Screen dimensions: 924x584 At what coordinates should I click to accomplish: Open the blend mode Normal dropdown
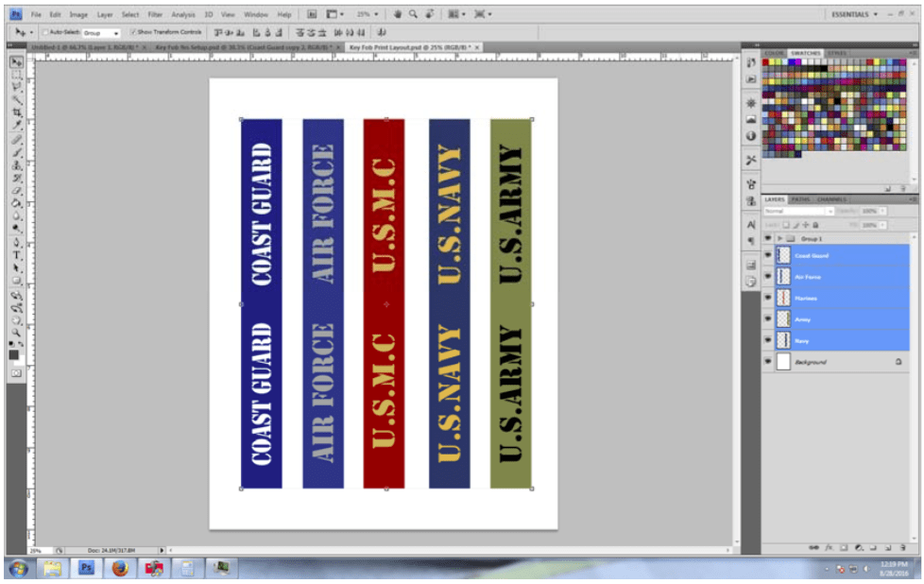coord(798,211)
